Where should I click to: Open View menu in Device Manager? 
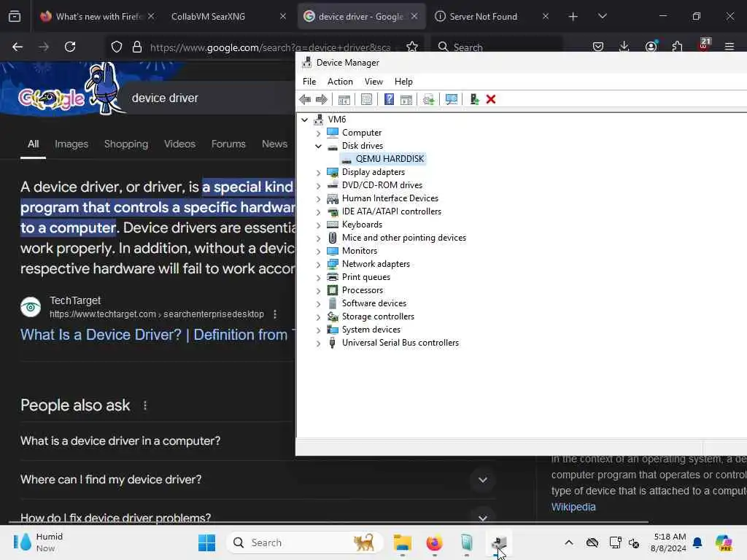coord(373,82)
